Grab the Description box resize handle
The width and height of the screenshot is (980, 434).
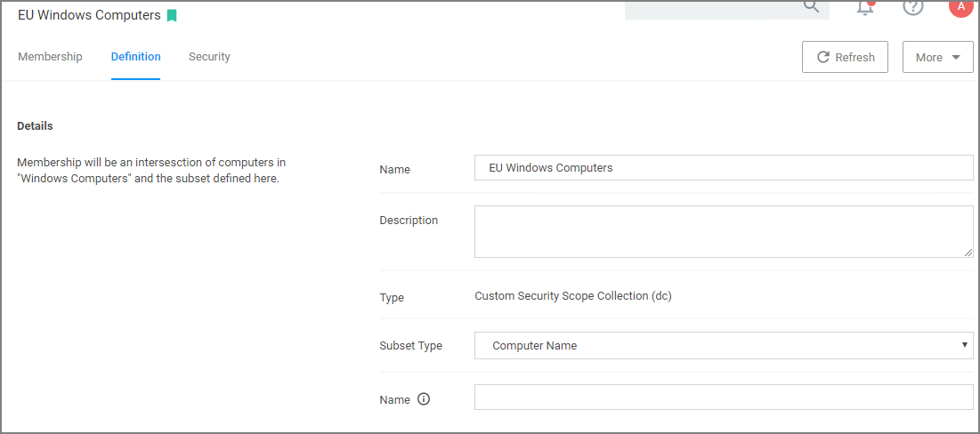click(x=968, y=253)
